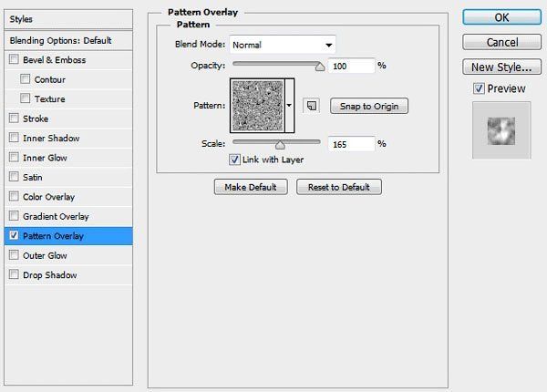Click the Opacity value field
This screenshot has height=392, width=547.
coord(351,66)
